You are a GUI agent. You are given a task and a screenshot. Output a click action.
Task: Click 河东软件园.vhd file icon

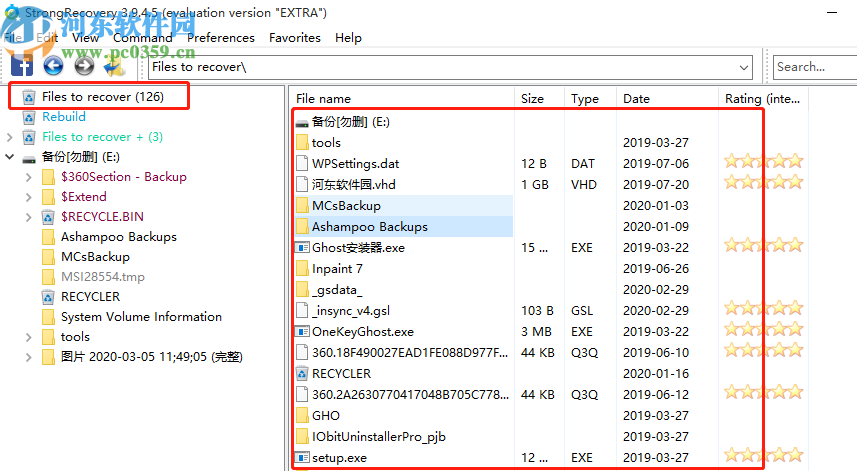(x=302, y=185)
